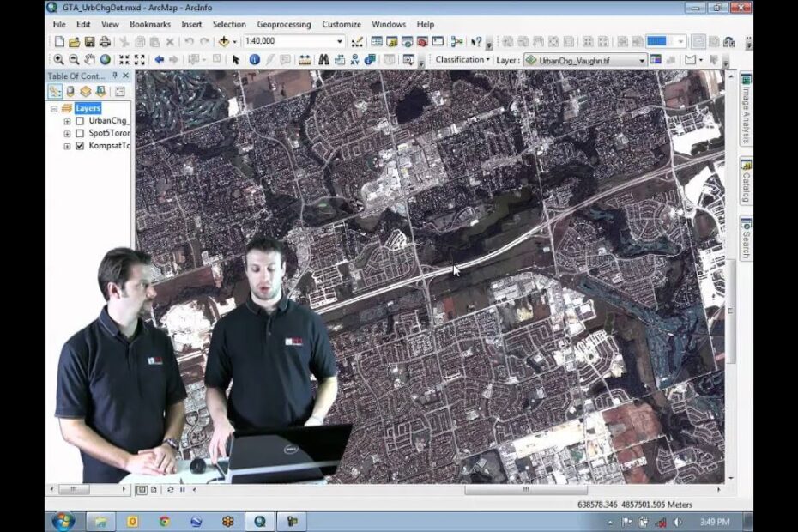This screenshot has width=798, height=532.
Task: Turn on the Spot5Toron layer
Action: (x=80, y=133)
